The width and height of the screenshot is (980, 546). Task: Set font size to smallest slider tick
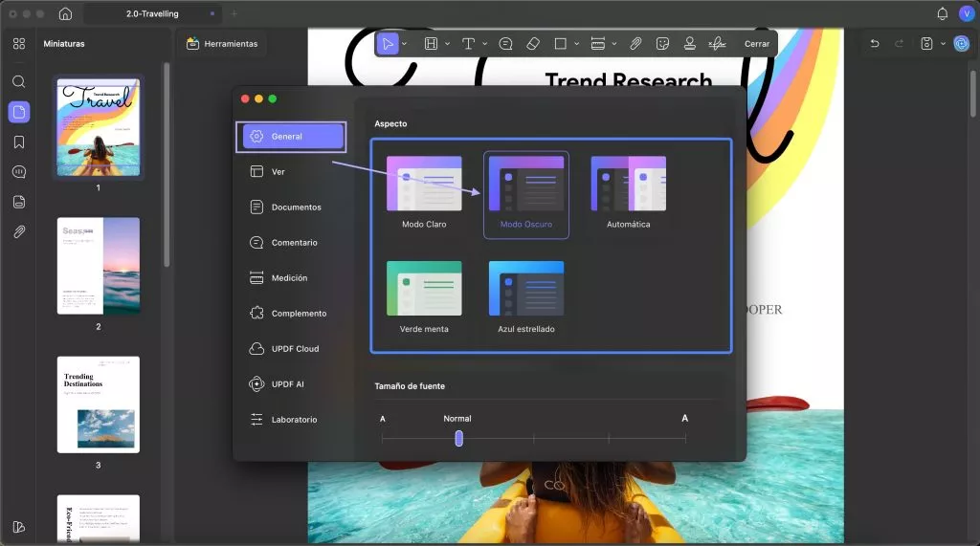tap(383, 439)
